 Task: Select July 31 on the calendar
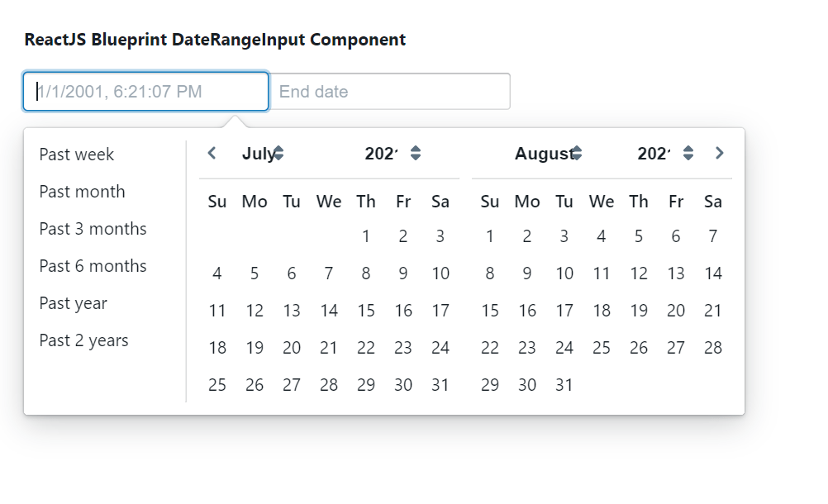click(440, 384)
